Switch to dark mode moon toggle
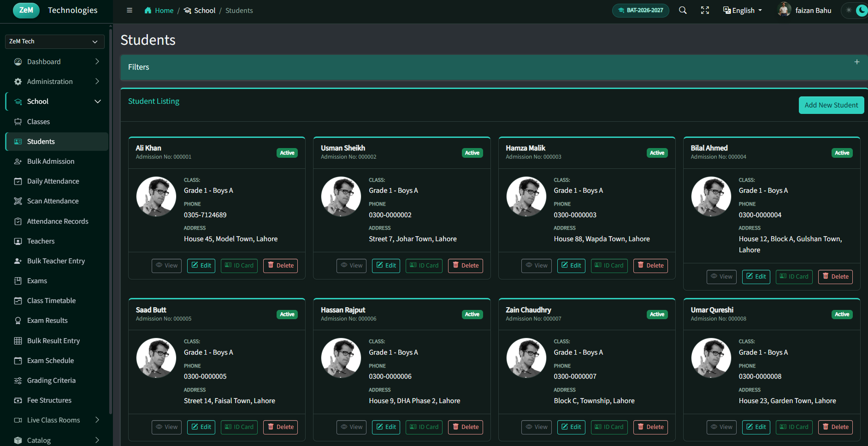 pyautogui.click(x=862, y=10)
